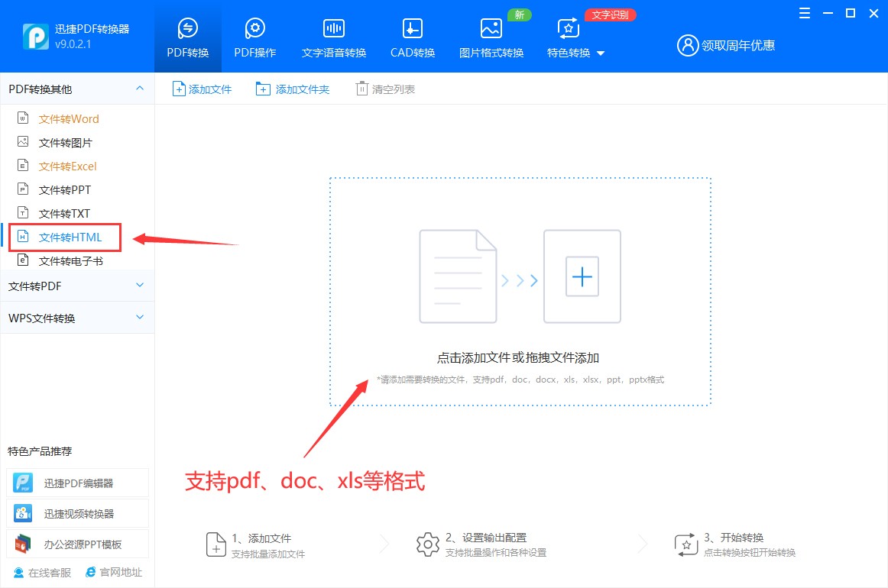Click the PDF操作 gear icon
The width and height of the screenshot is (888, 588).
tap(254, 27)
